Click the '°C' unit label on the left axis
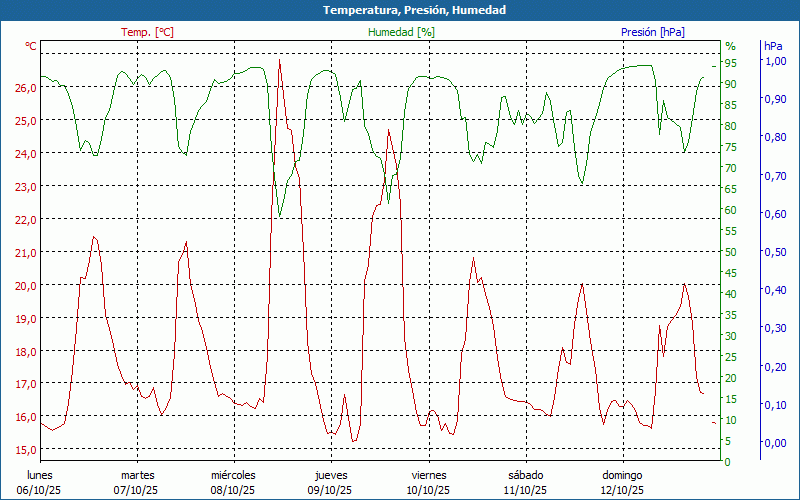 coord(31,46)
